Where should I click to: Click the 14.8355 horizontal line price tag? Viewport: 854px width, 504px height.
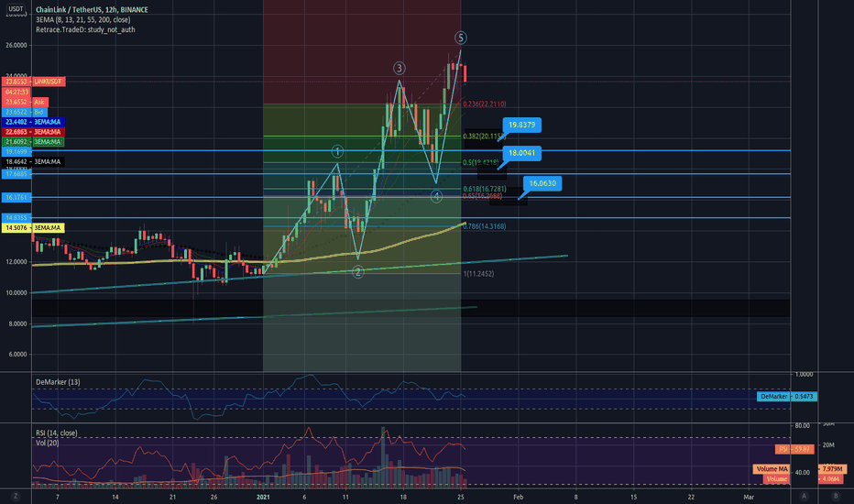tap(16, 217)
